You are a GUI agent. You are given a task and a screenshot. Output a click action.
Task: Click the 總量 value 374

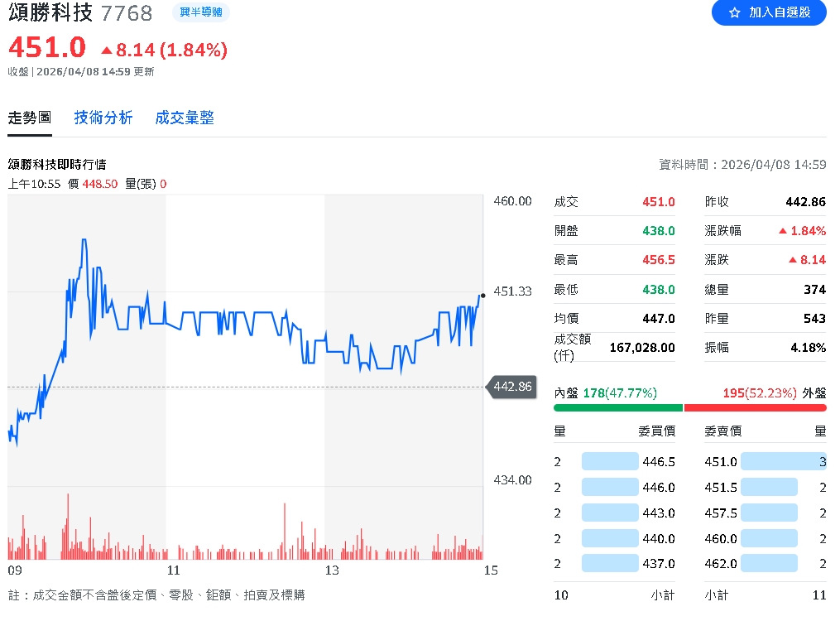coord(816,289)
